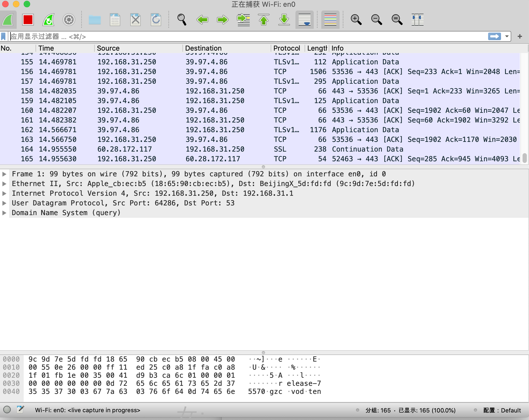Screen dimensions: 529x420
Task: Apply the current display filter
Action: (495, 36)
